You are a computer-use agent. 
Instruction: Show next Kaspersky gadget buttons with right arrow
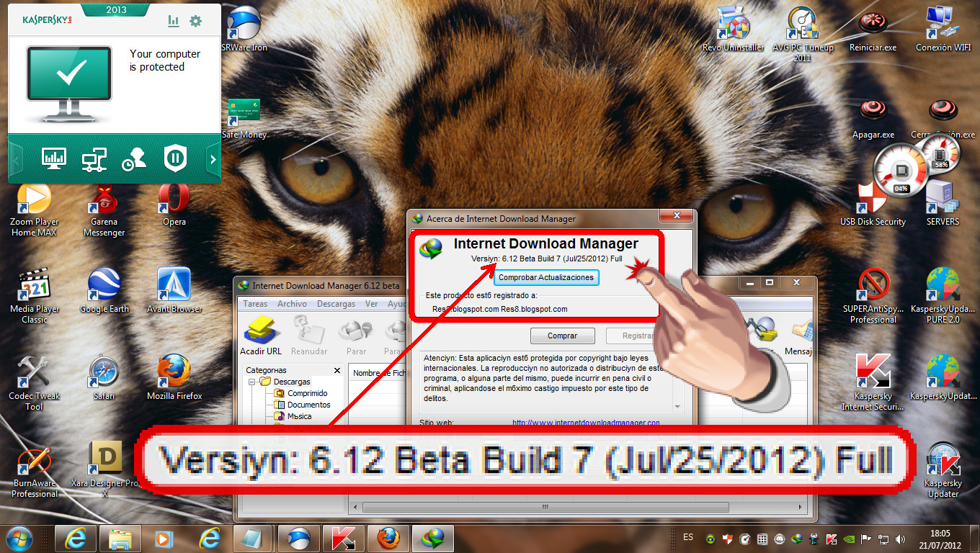coord(213,160)
